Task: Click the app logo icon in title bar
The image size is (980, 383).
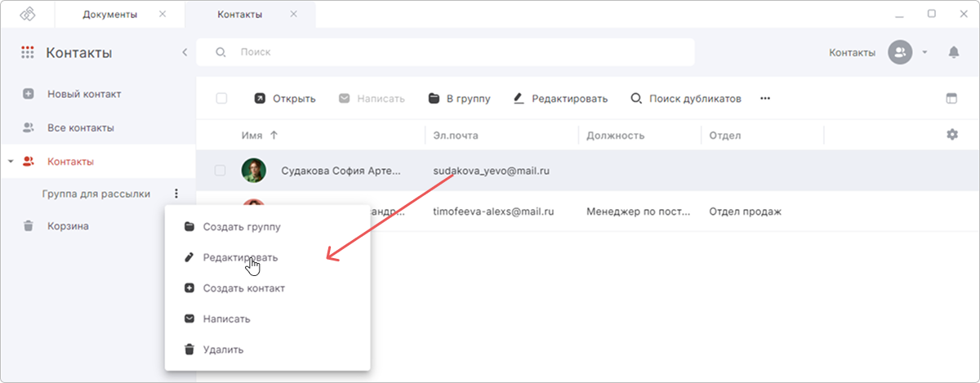Action: coord(27,15)
